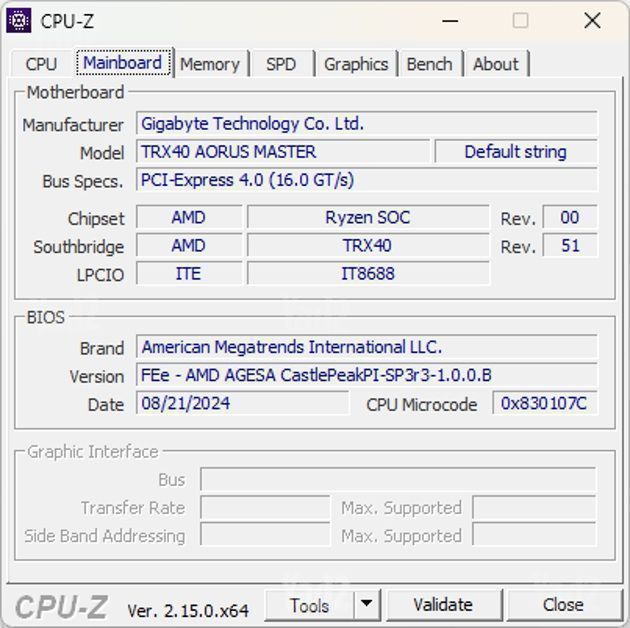Viewport: 630px width, 628px height.
Task: Click the Validate button
Action: point(443,605)
